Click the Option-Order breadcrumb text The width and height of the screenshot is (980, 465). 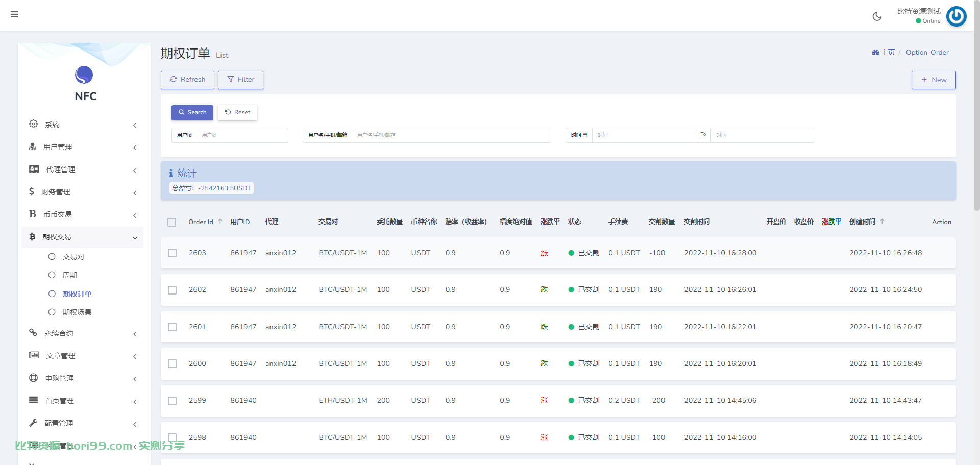coord(927,52)
